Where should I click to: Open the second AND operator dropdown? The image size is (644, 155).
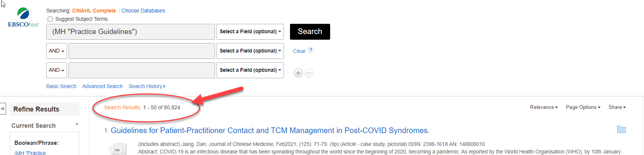(x=56, y=70)
